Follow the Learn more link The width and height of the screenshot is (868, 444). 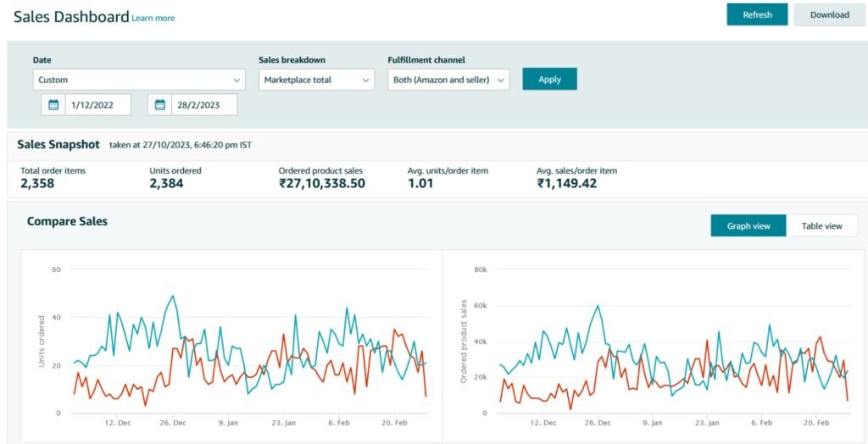[153, 19]
